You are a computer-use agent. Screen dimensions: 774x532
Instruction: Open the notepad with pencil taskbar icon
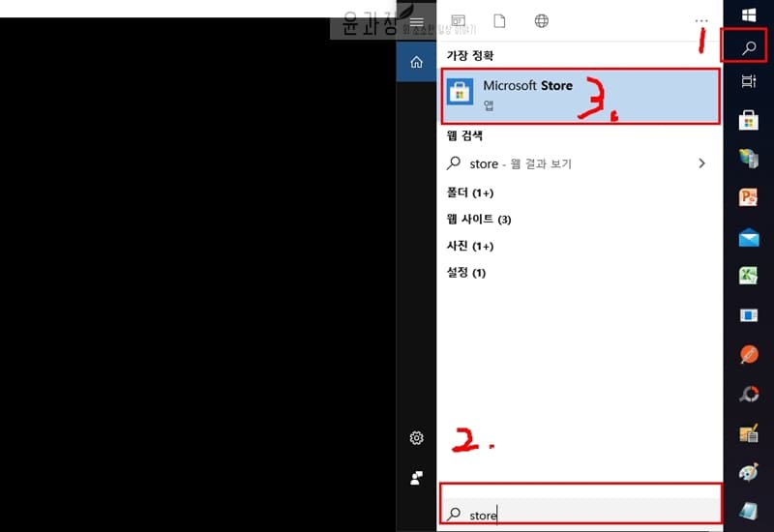pos(749,432)
